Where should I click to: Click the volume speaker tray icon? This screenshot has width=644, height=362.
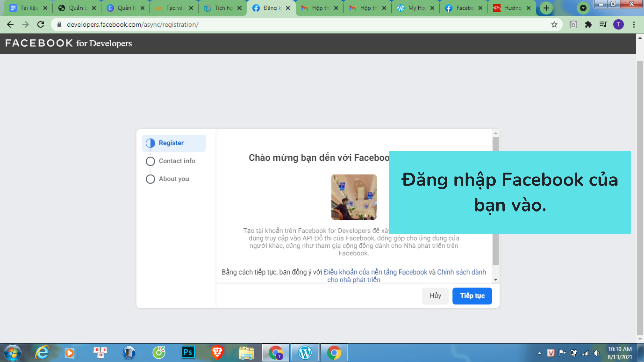tap(596, 353)
